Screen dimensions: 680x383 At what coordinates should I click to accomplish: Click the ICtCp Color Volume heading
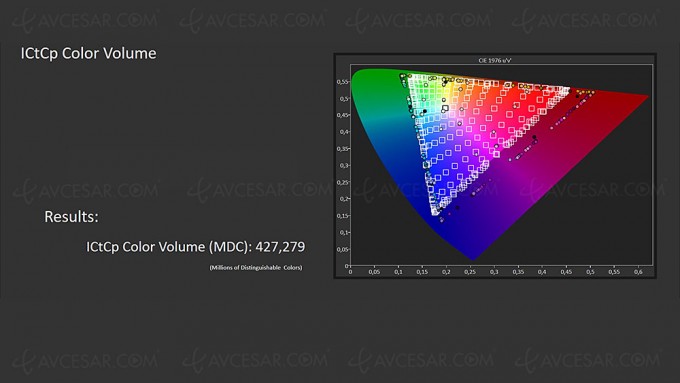(88, 54)
